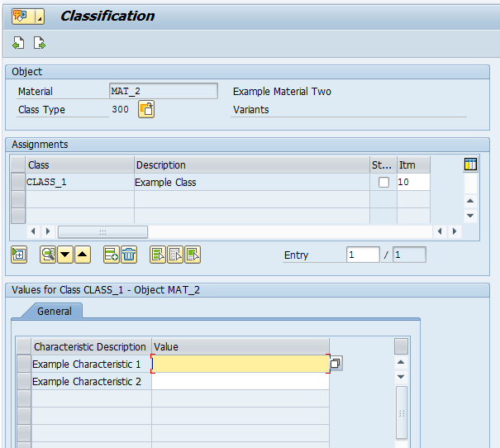Go to next object icon

40,43
